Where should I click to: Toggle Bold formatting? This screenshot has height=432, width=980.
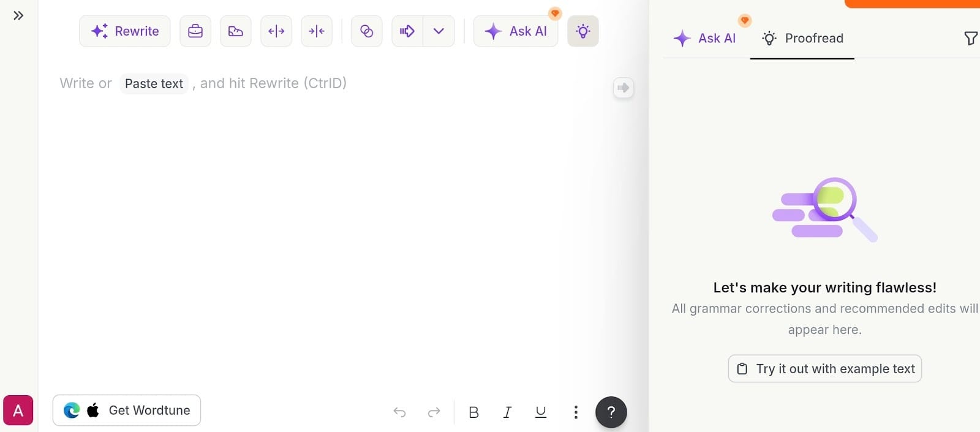coord(473,412)
